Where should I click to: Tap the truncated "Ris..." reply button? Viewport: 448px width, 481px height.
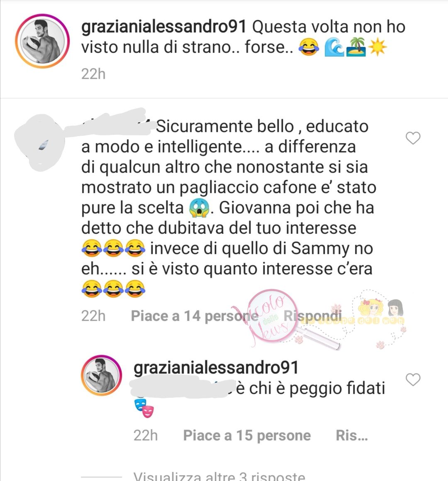[x=352, y=435]
